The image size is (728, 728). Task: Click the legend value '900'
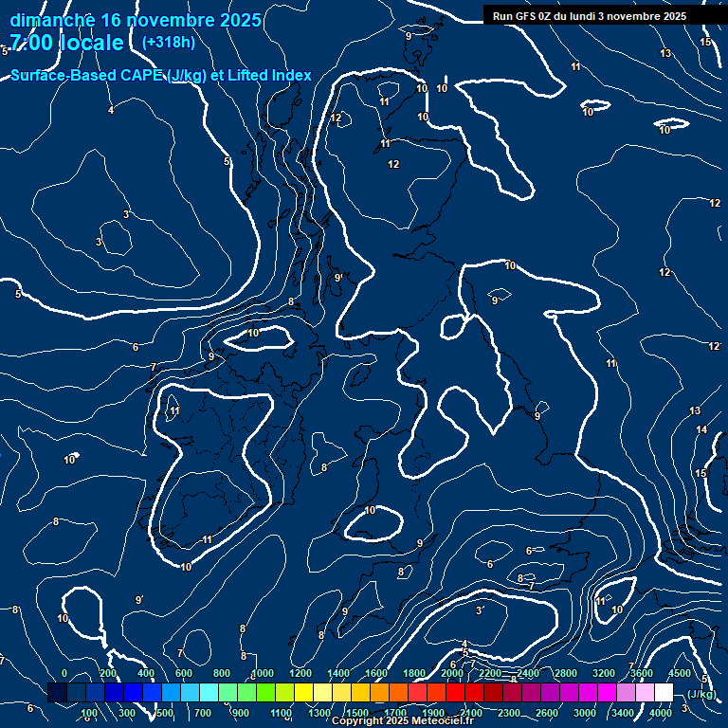(x=241, y=713)
